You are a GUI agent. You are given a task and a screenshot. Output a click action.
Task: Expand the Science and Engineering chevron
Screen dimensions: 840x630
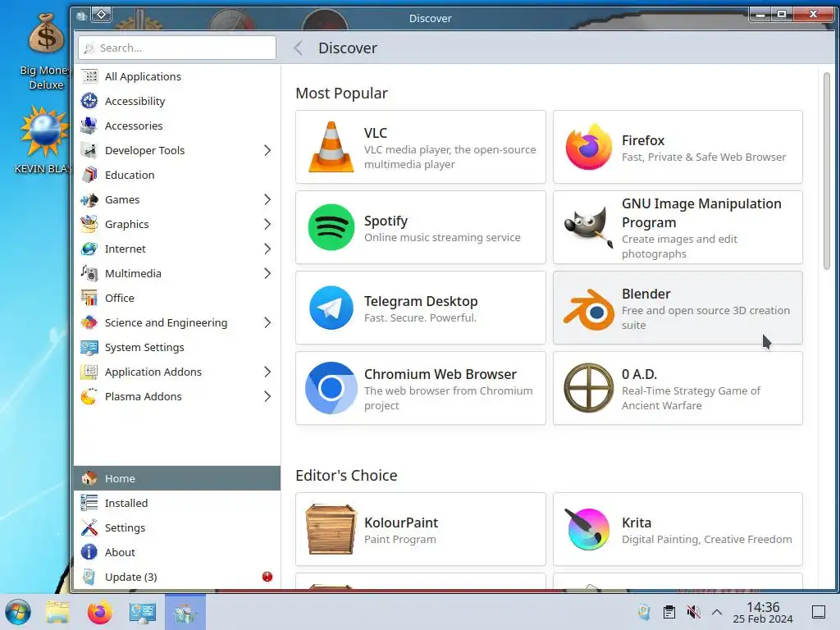(267, 322)
